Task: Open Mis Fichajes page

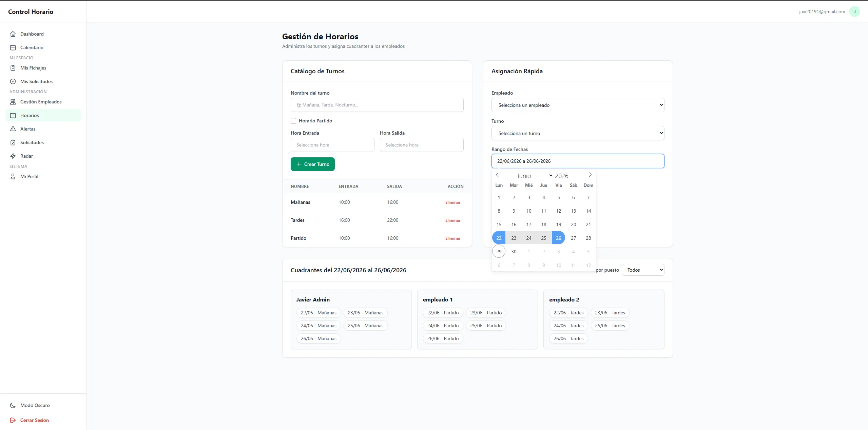Action: click(43, 68)
